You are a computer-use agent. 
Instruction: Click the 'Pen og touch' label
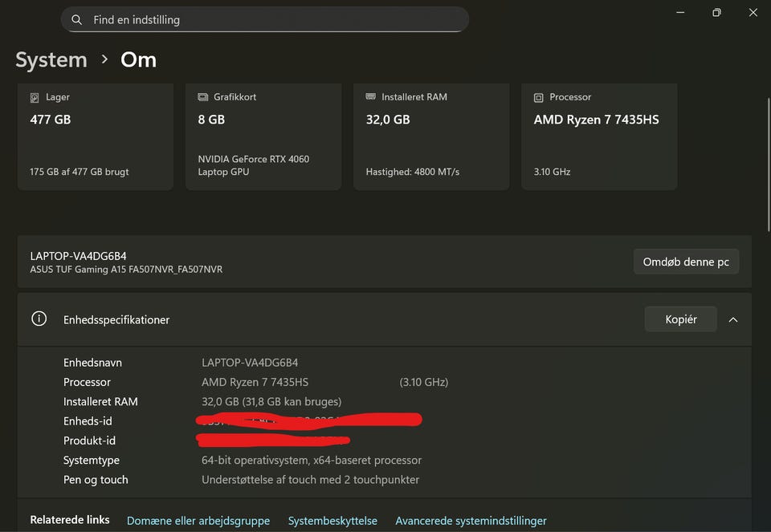(x=96, y=480)
